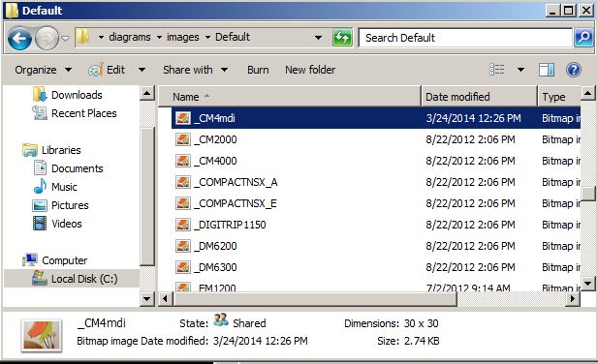Expand the arrow before images in path
Viewport: 598px width, 364px height.
pos(159,38)
